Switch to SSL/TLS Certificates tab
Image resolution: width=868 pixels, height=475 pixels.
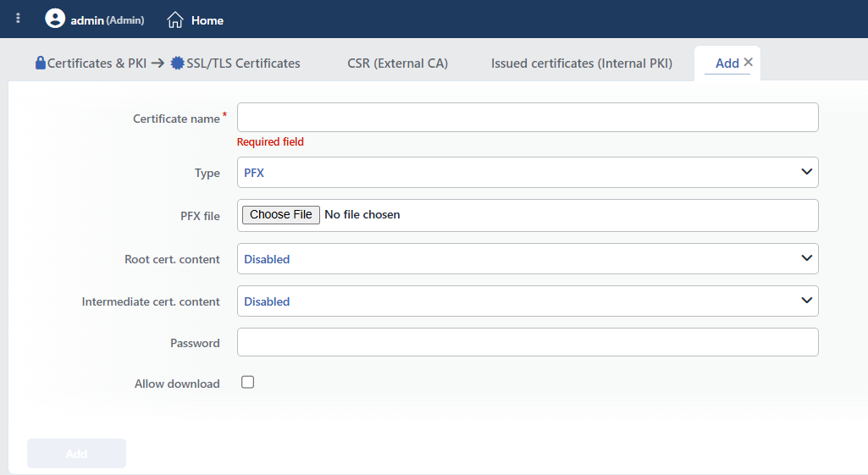point(243,64)
